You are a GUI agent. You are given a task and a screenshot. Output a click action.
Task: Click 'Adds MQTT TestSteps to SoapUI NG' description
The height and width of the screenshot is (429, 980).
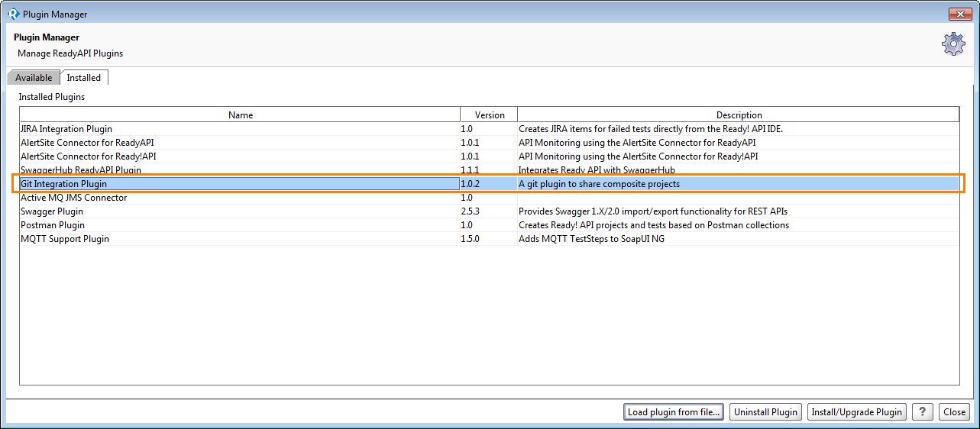592,239
